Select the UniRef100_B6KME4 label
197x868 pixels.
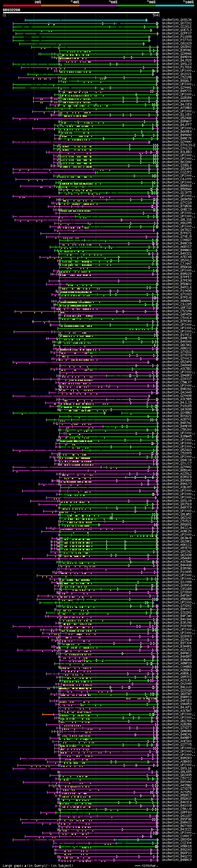[177, 131]
